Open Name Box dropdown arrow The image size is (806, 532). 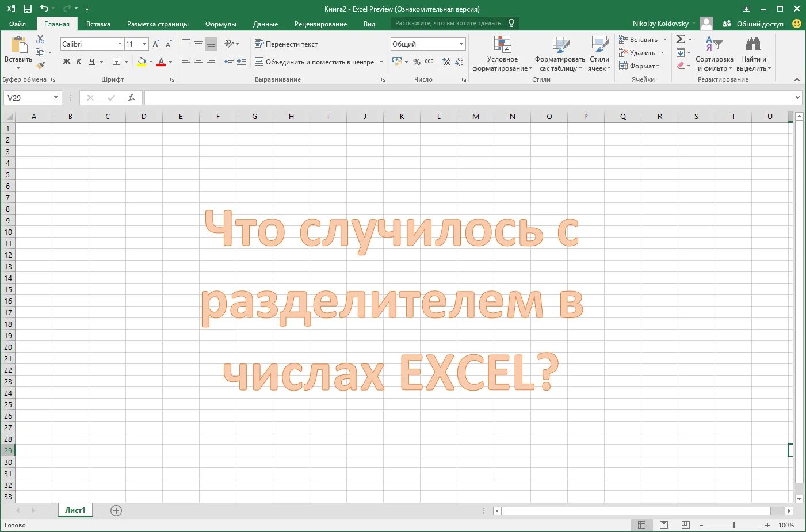pyautogui.click(x=56, y=98)
